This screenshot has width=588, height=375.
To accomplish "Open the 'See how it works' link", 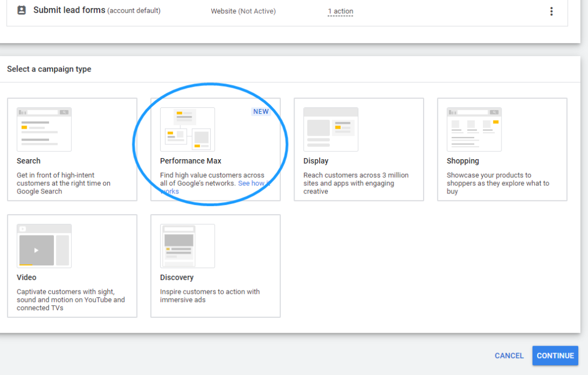I will point(254,183).
